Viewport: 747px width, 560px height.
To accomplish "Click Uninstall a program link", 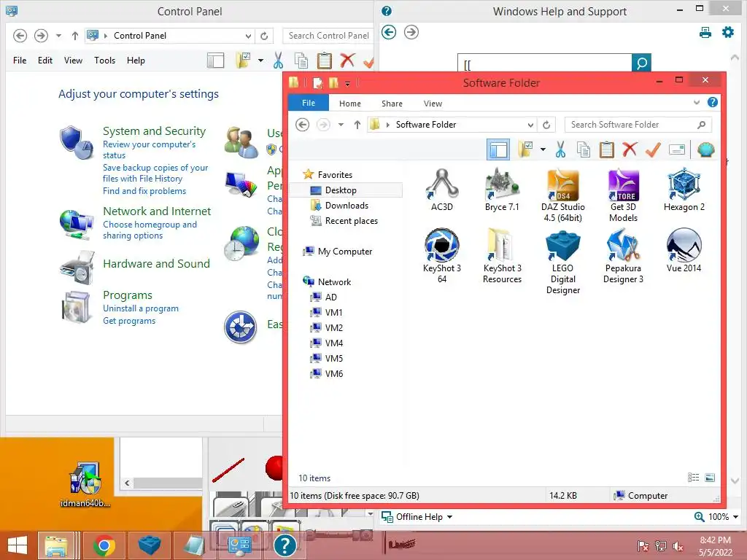I will 141,308.
